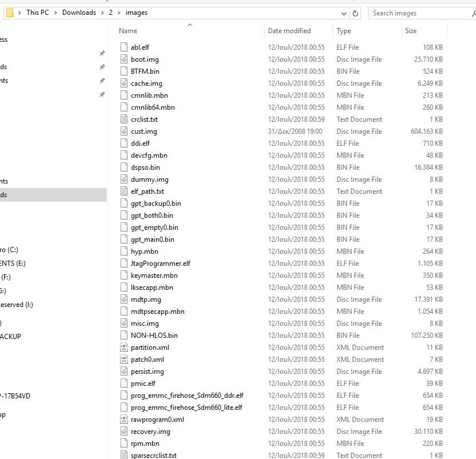Screen dimensions: 476x459
Task: Select the abl.elf file icon
Action: pyautogui.click(x=125, y=47)
